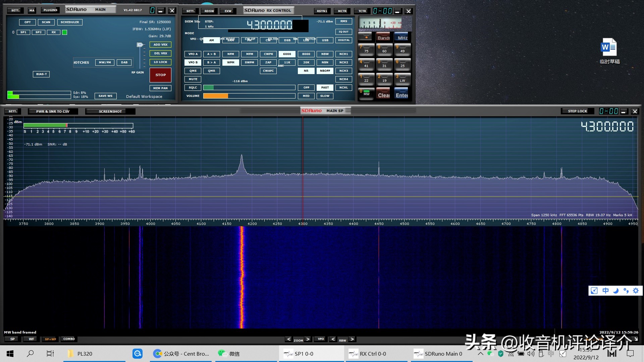Switch to the WF waterfall view

[x=31, y=339]
